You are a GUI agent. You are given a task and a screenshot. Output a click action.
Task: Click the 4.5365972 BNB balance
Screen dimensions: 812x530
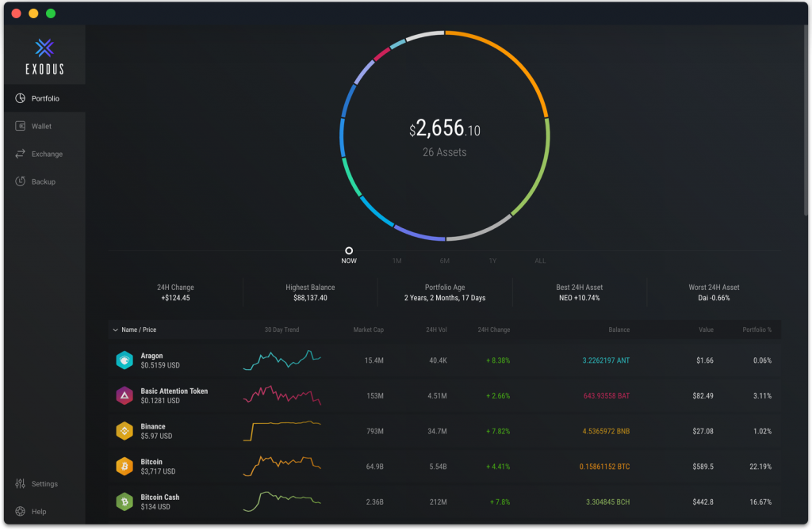(606, 431)
